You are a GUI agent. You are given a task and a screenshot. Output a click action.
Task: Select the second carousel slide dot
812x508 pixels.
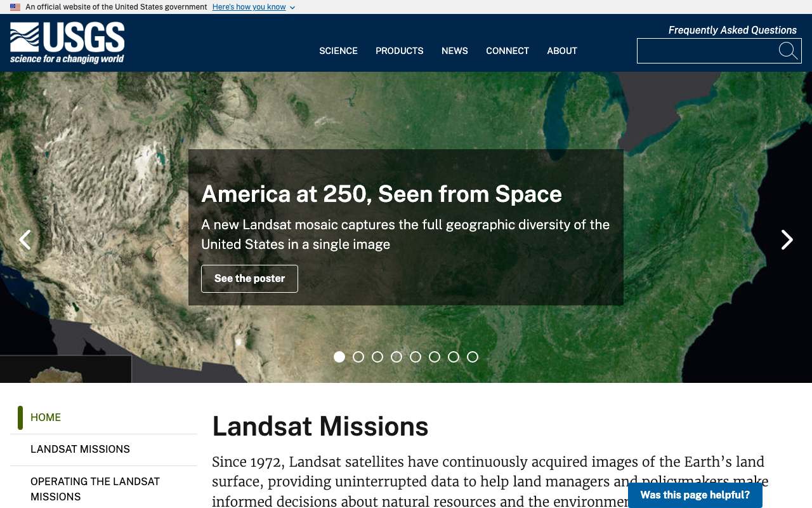[358, 357]
